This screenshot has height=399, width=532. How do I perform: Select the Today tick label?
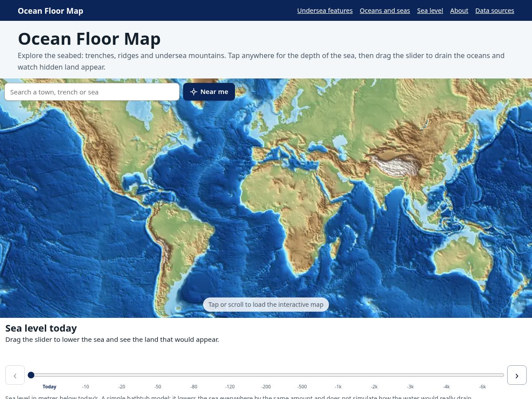[50, 387]
